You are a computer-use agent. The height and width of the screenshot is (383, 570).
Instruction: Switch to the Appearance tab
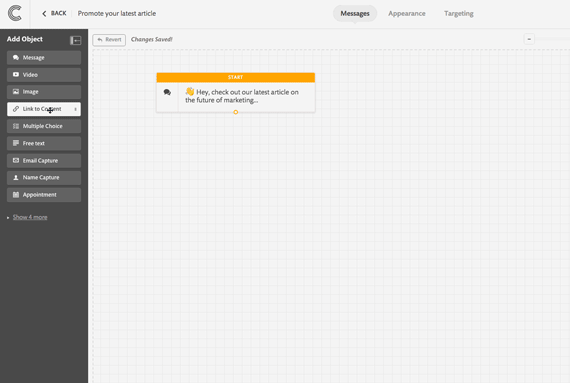[406, 13]
